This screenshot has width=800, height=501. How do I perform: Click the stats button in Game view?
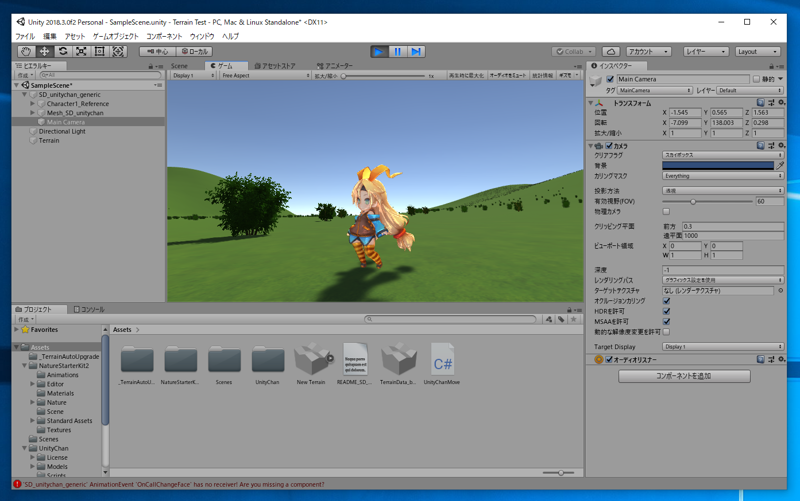pos(543,75)
